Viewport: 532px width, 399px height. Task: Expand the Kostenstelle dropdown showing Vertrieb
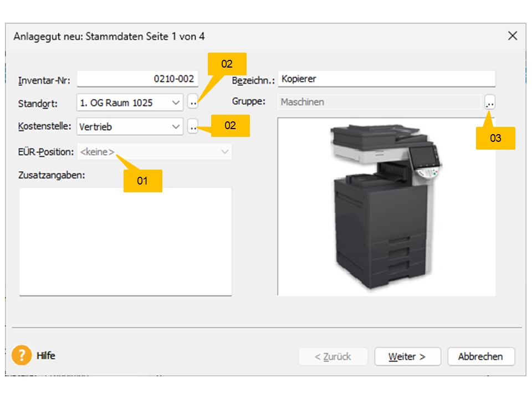click(x=176, y=127)
